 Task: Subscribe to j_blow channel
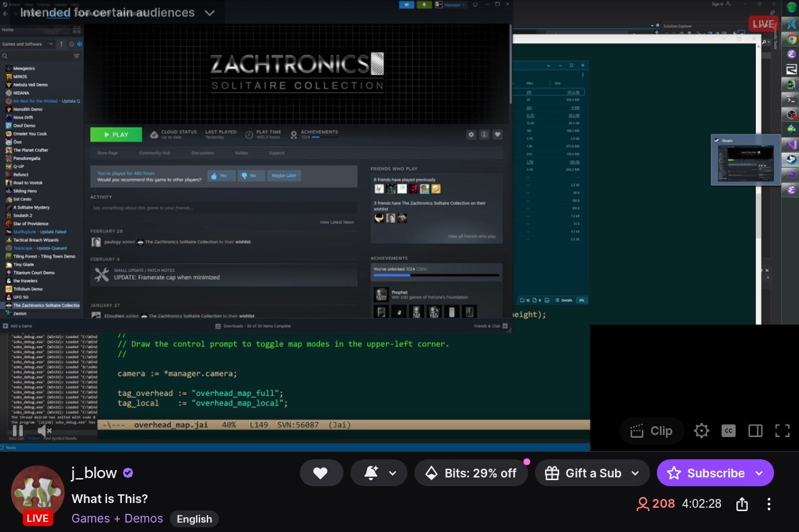(706, 473)
